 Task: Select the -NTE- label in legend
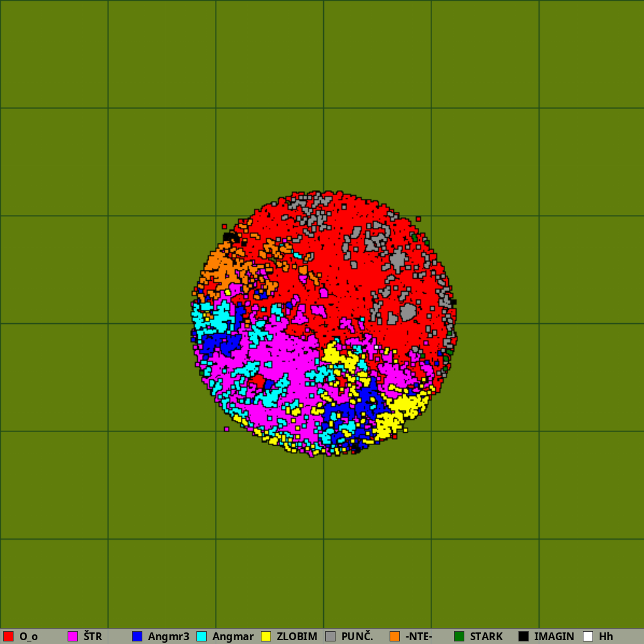tap(419, 636)
